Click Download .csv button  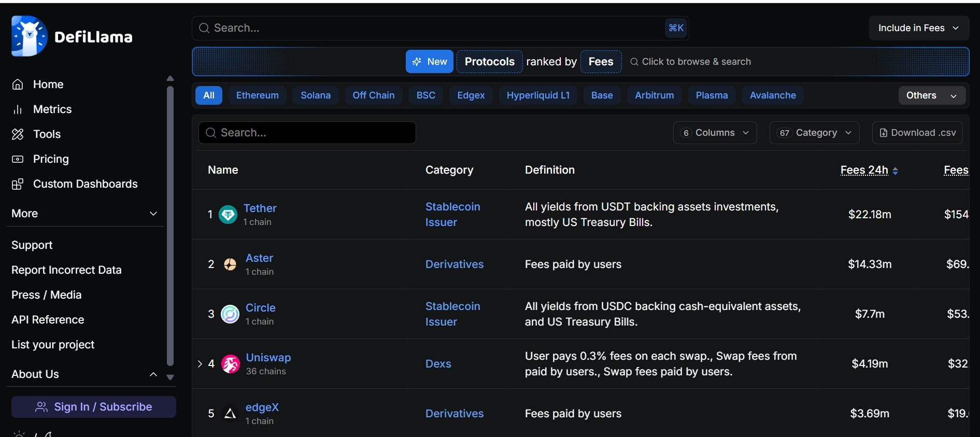pyautogui.click(x=918, y=133)
